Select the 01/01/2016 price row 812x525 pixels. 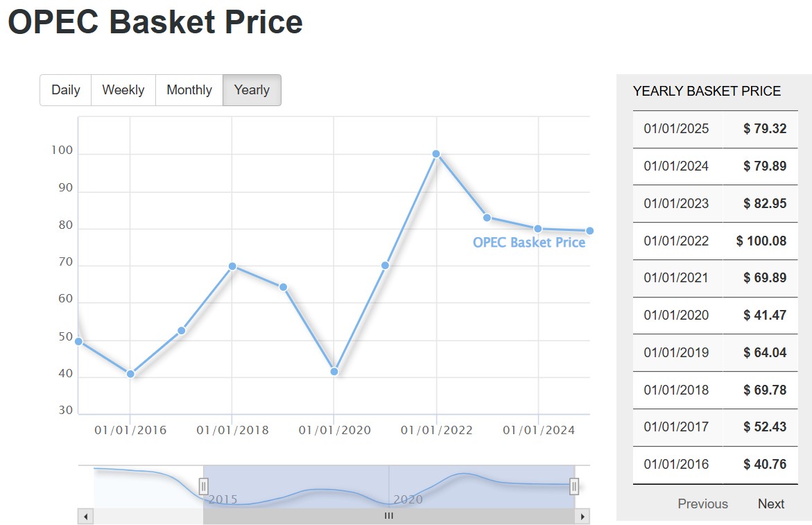point(715,464)
